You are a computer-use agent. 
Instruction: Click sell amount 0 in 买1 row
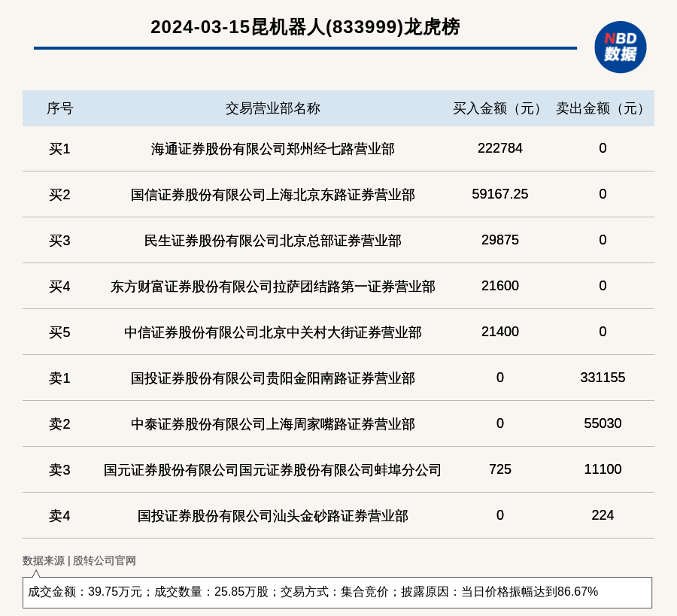tap(603, 148)
